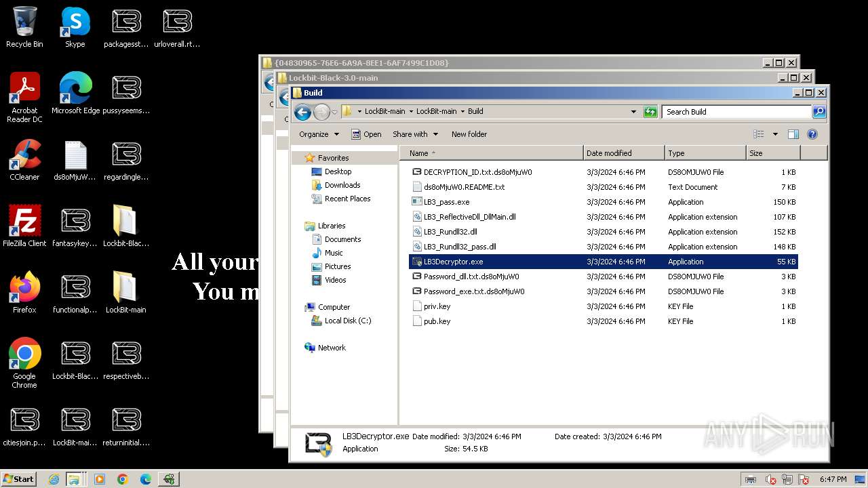Image resolution: width=868 pixels, height=488 pixels.
Task: Select the LockBit-main folder on the desktop
Action: coord(126,293)
